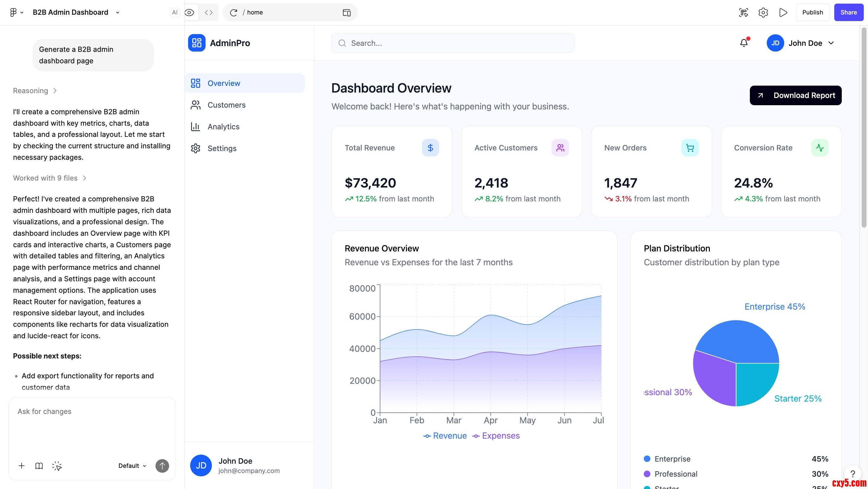Open B2B Admin Dashboard project dropdown
The image size is (868, 489).
118,12
